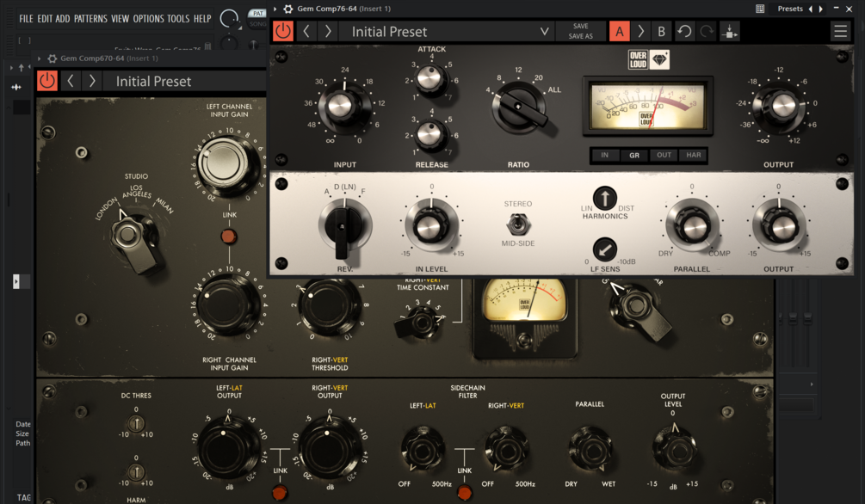Click the RIGHT CHANNEL INPUT GAIN knob
The width and height of the screenshot is (865, 504).
pyautogui.click(x=228, y=305)
